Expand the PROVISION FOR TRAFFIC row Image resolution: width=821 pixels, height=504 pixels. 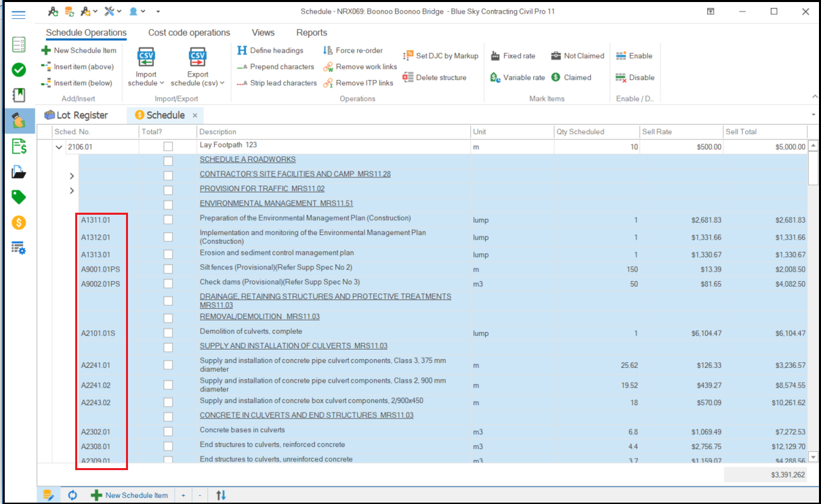(x=72, y=190)
